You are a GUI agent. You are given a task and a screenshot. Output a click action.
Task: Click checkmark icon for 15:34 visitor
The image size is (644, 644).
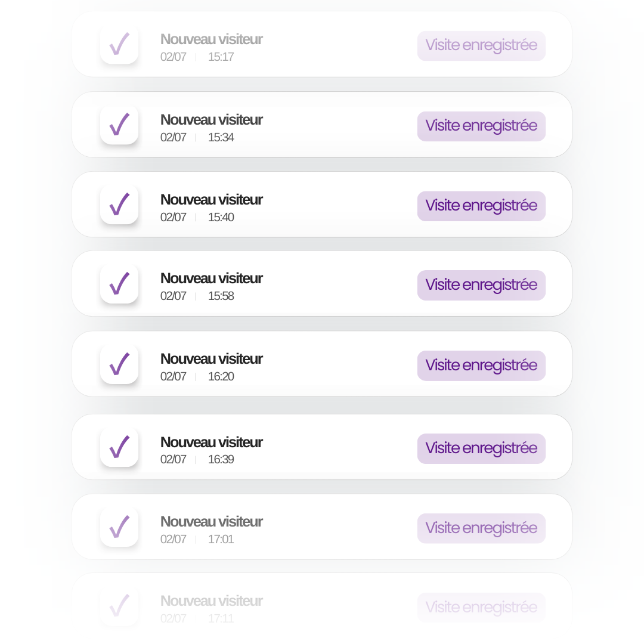pyautogui.click(x=119, y=125)
